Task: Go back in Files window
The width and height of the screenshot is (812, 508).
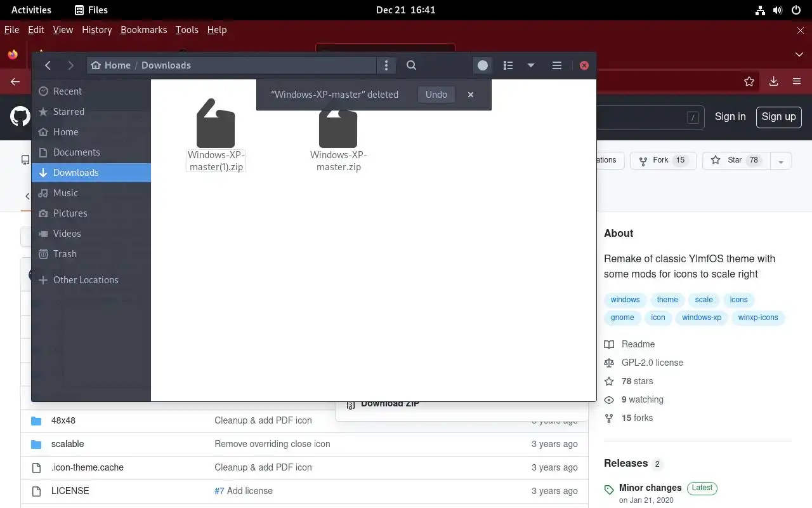Action: [48, 65]
